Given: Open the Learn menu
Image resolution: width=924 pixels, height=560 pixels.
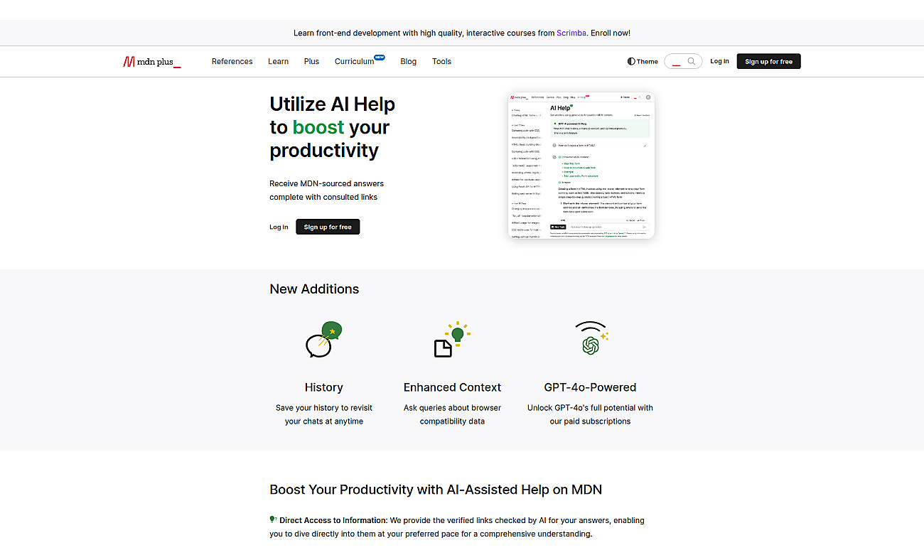Looking at the screenshot, I should coord(278,62).
